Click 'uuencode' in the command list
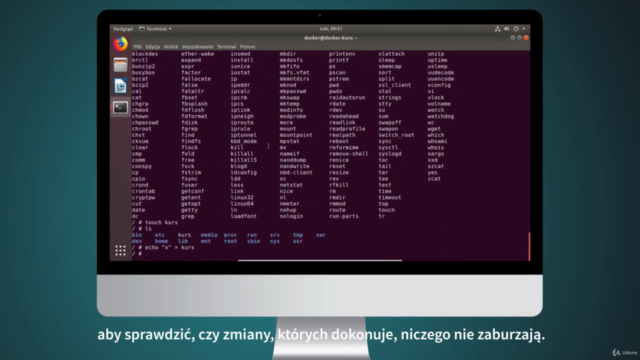Image resolution: width=640 pixels, height=360 pixels. point(441,79)
